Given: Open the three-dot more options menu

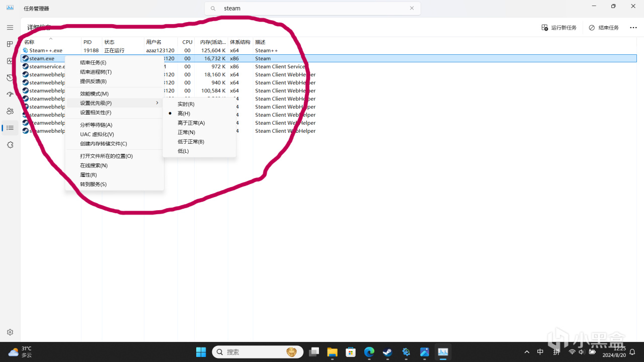Looking at the screenshot, I should [x=633, y=28].
